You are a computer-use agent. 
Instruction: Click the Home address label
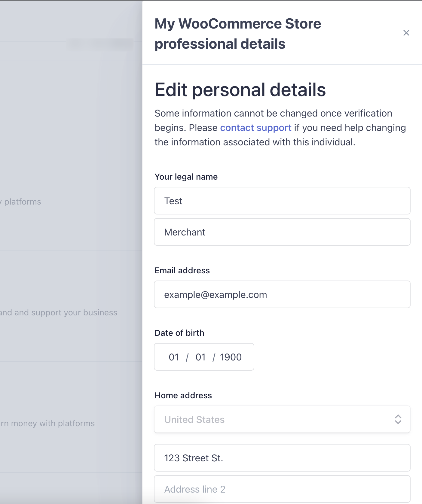click(x=183, y=395)
